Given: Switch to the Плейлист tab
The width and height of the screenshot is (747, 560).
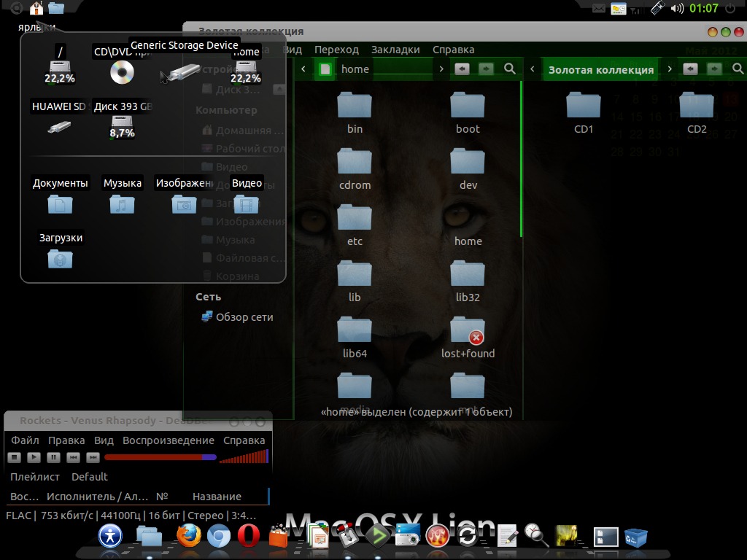Looking at the screenshot, I should pos(35,477).
